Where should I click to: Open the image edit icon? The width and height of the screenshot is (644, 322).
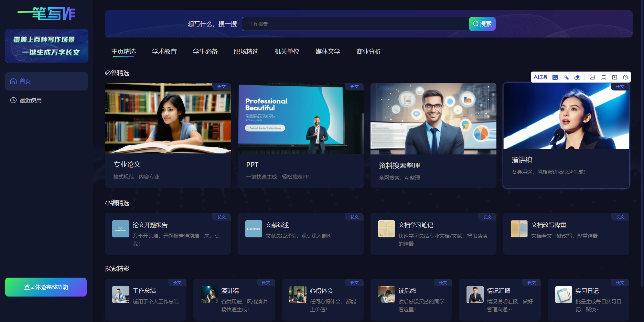[x=592, y=77]
